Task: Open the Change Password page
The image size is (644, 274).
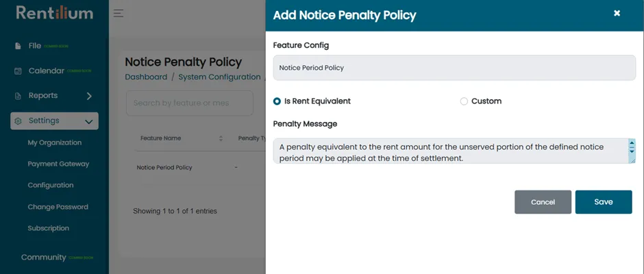Action: (x=58, y=207)
